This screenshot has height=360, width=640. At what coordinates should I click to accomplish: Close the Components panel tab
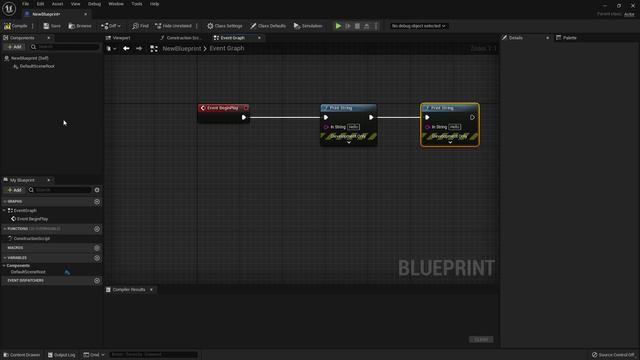tap(49, 38)
